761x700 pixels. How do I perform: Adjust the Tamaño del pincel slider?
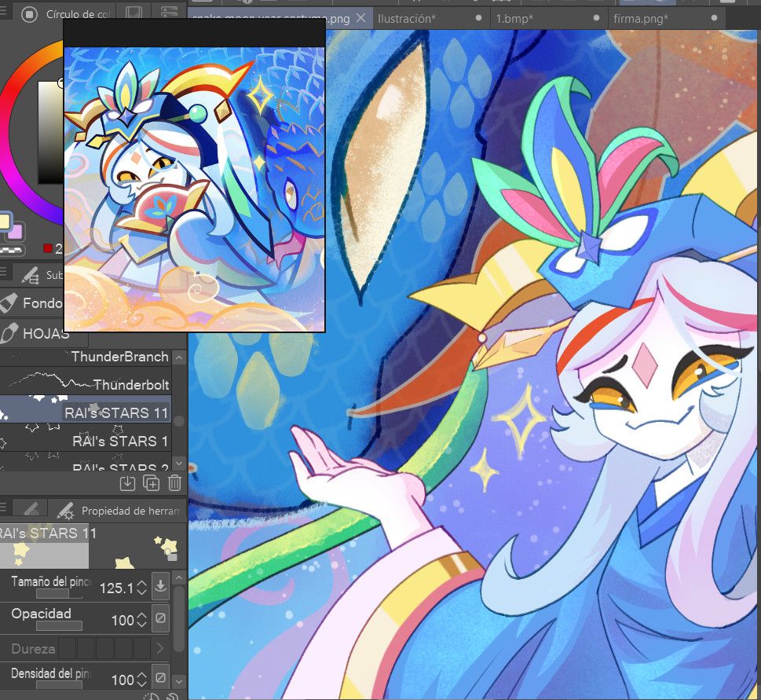tap(59, 594)
